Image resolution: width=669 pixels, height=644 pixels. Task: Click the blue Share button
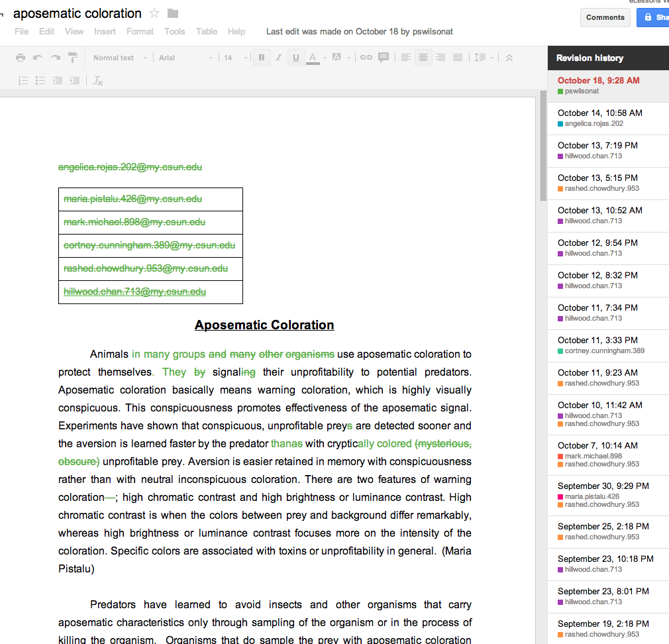653,17
